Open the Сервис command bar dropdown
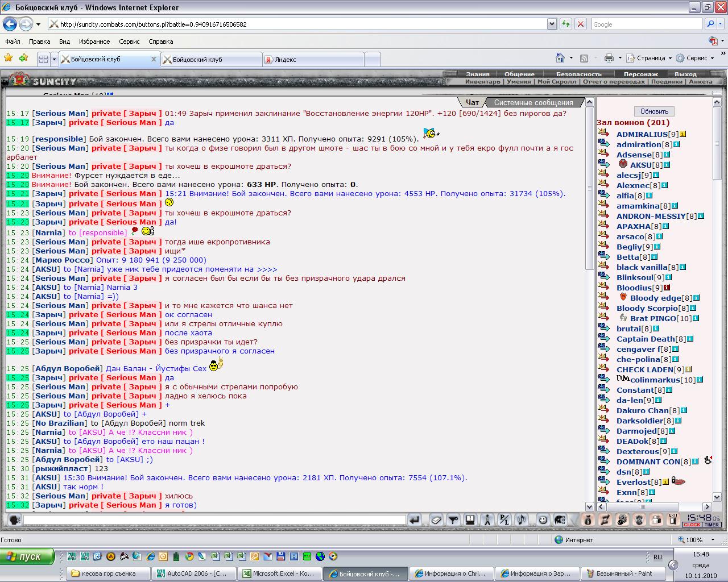The image size is (728, 582). tap(696, 58)
